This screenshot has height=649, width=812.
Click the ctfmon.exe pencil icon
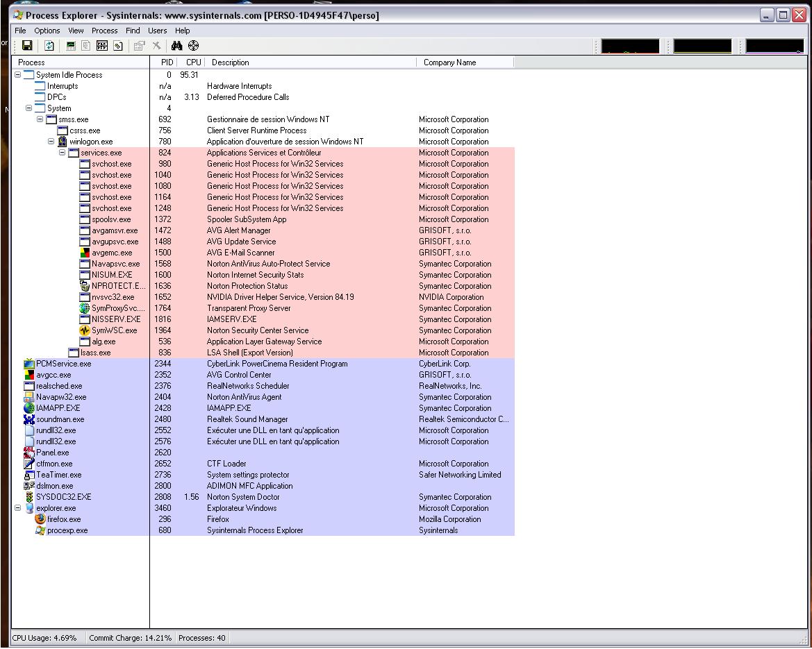pyautogui.click(x=29, y=464)
